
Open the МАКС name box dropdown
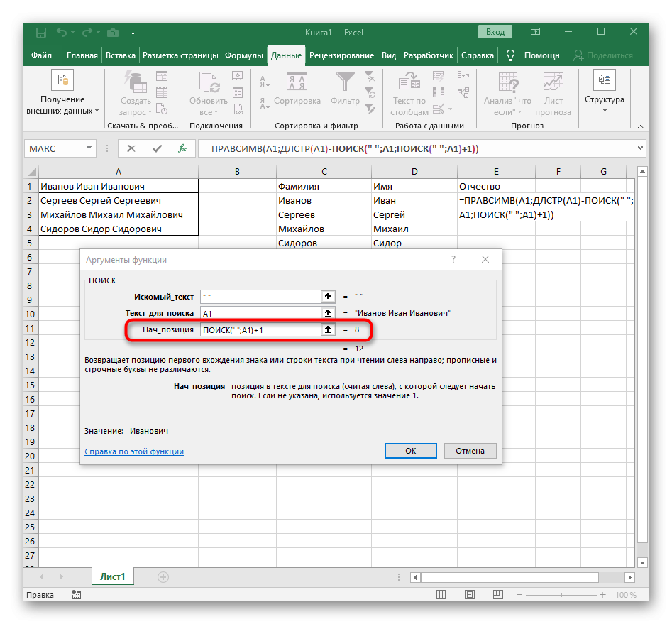click(x=89, y=149)
